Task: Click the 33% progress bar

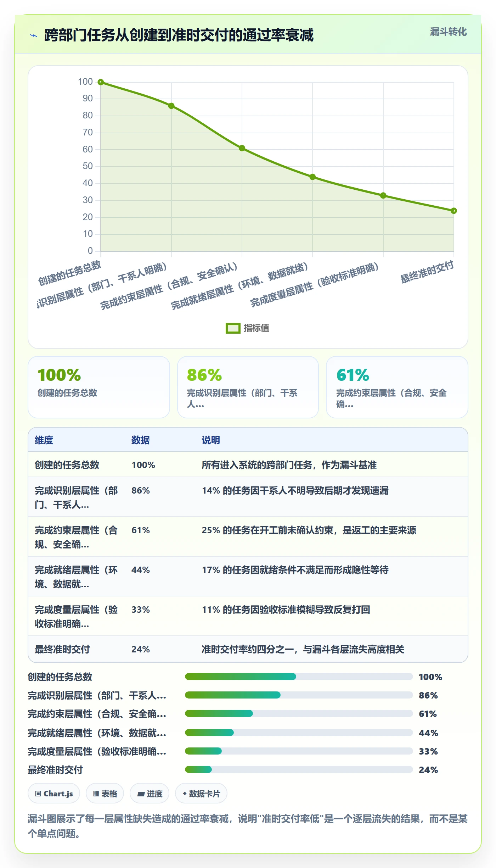Action: (299, 751)
